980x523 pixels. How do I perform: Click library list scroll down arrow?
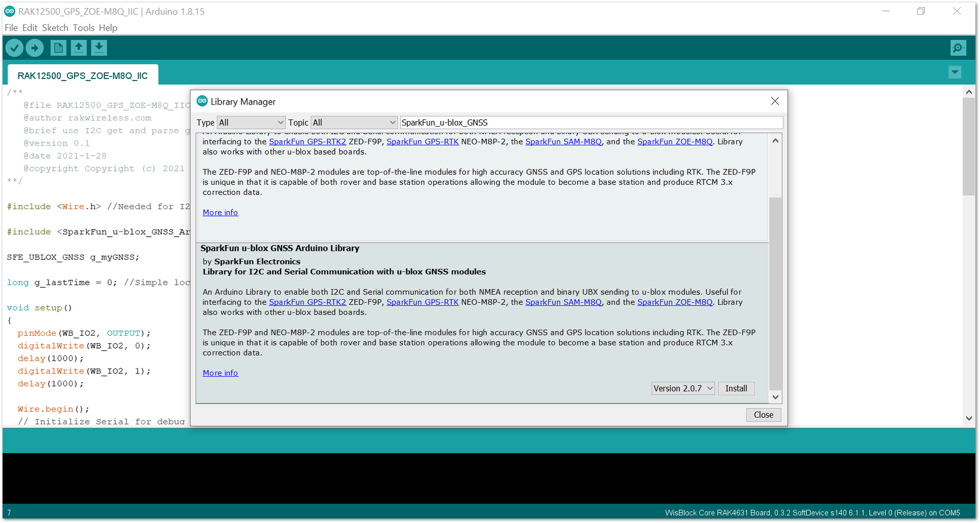pos(775,397)
